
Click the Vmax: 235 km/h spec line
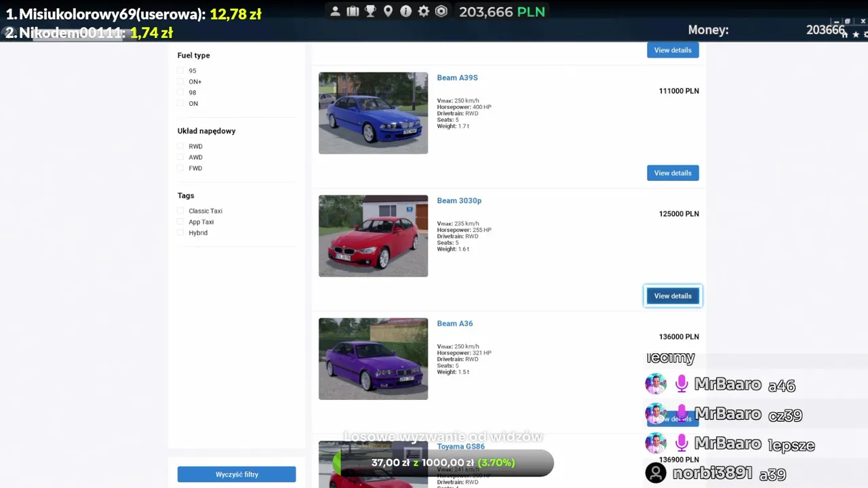tap(458, 224)
